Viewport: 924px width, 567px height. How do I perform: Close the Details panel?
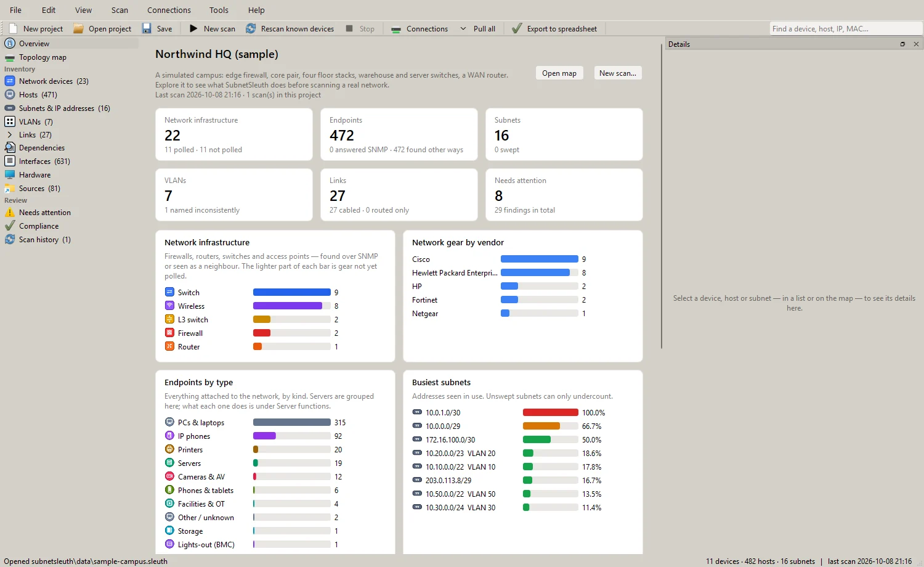(x=916, y=44)
